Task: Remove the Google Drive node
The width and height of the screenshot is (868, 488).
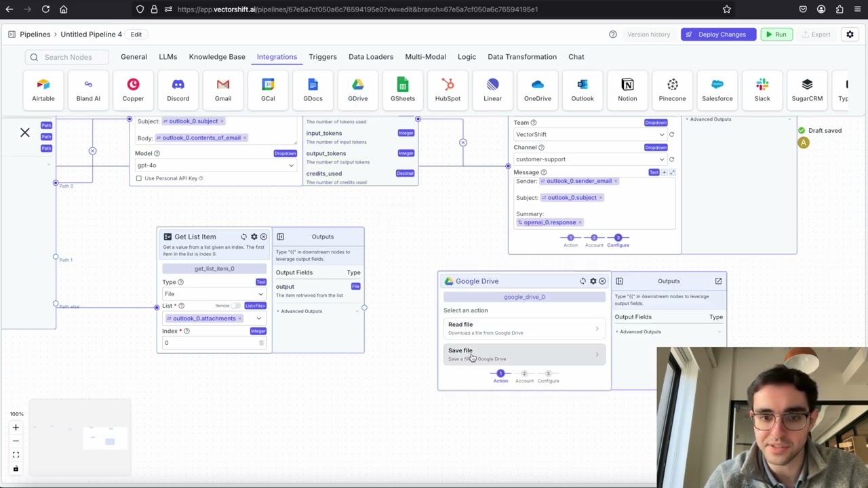Action: (602, 281)
